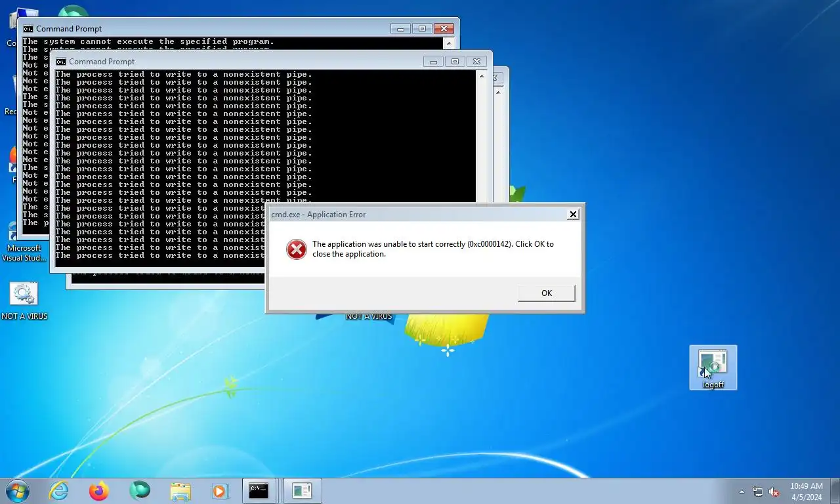Click the red error icon in the dialog

click(x=297, y=249)
